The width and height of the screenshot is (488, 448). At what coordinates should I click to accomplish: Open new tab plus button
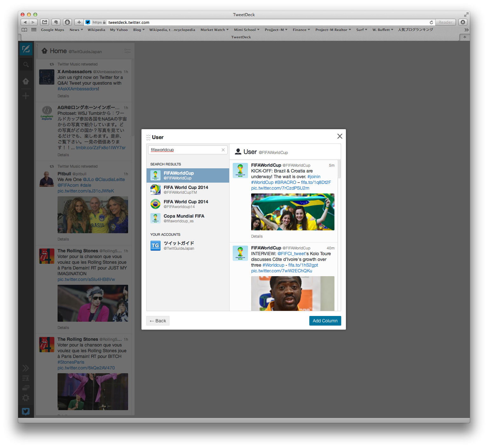tap(465, 37)
